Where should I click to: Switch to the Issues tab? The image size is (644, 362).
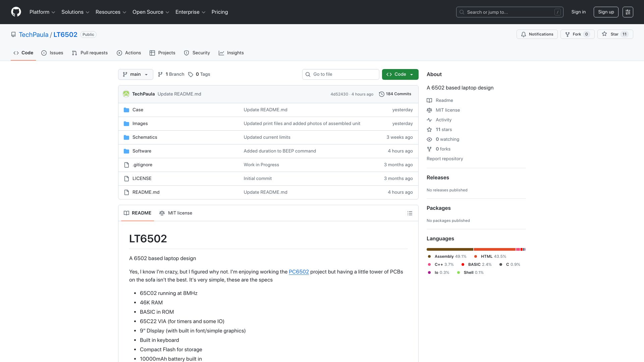click(x=52, y=53)
